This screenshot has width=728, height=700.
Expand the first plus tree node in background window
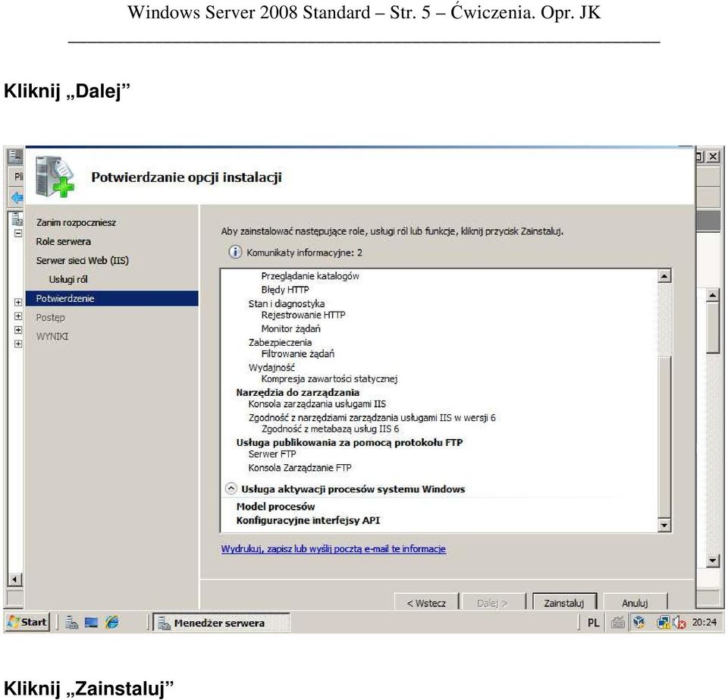17,302
